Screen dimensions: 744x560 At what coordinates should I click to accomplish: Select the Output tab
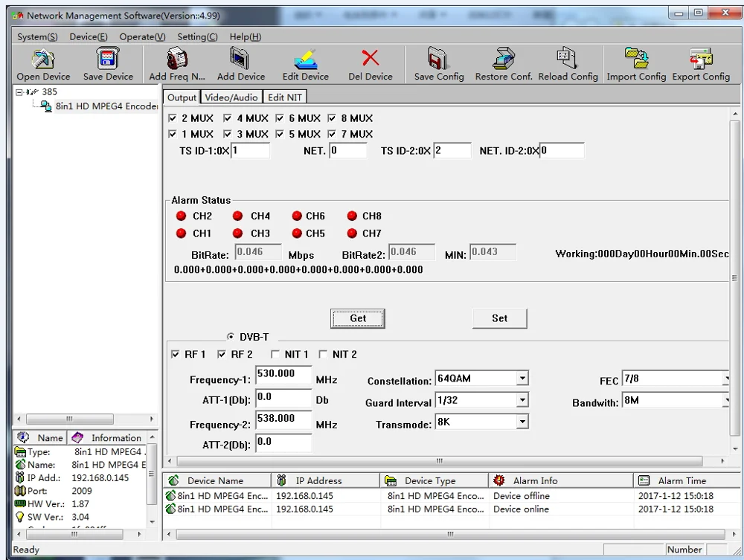coord(182,97)
